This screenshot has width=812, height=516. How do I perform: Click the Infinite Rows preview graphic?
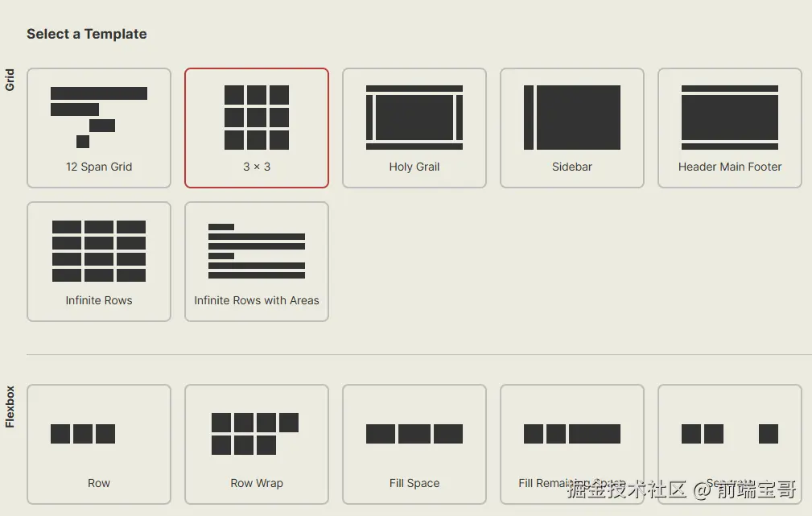[x=98, y=250]
